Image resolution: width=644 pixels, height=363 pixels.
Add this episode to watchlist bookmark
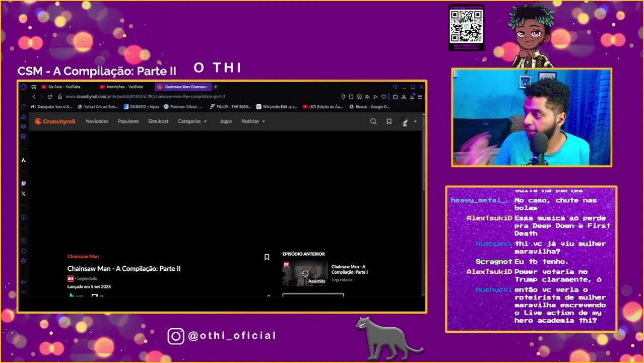pos(267,257)
